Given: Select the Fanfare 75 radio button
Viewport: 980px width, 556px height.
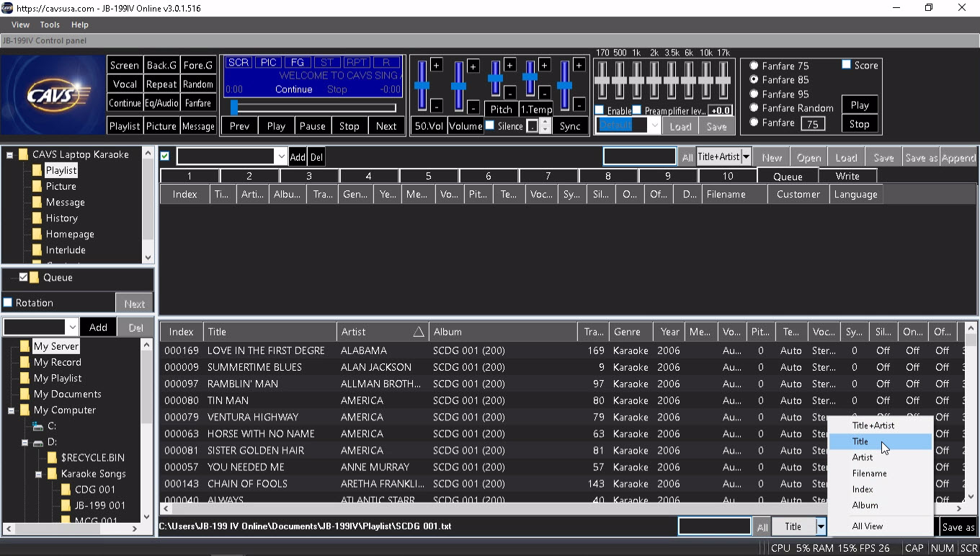Looking at the screenshot, I should pyautogui.click(x=754, y=66).
